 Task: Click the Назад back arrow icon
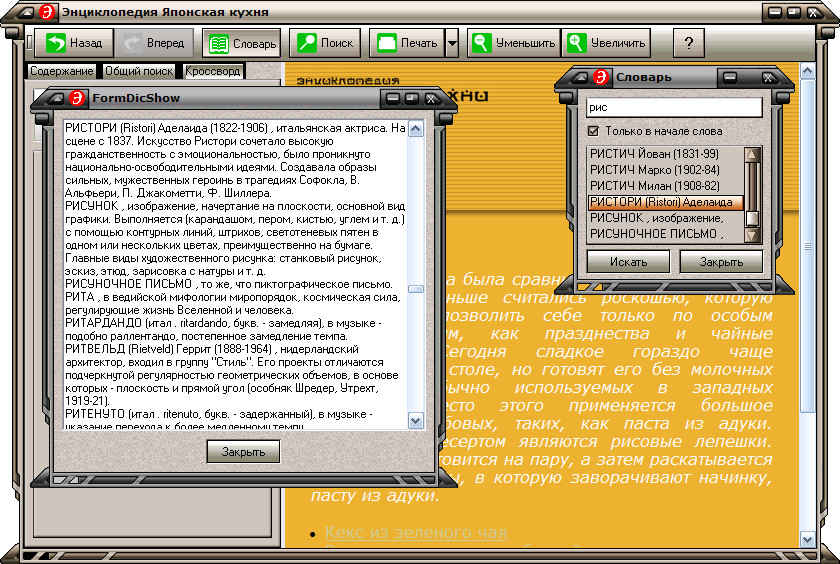[56, 43]
